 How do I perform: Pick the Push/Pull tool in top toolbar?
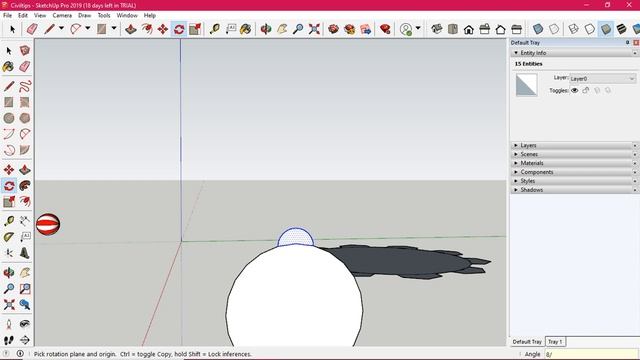[x=131, y=29]
